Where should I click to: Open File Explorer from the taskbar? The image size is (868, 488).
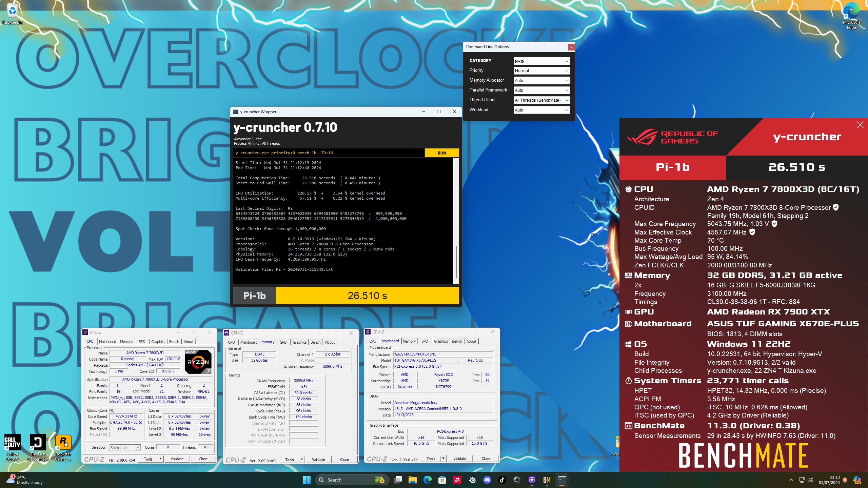pyautogui.click(x=412, y=480)
